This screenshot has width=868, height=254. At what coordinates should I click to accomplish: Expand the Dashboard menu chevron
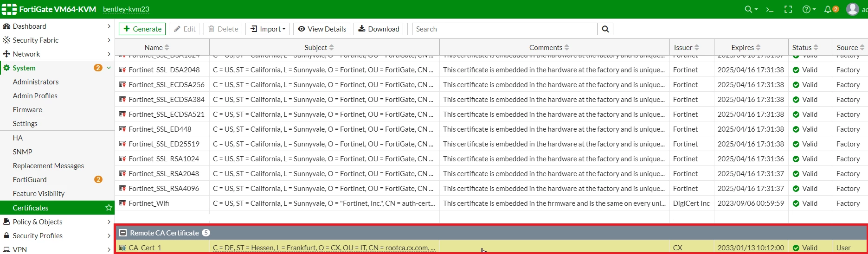point(109,26)
